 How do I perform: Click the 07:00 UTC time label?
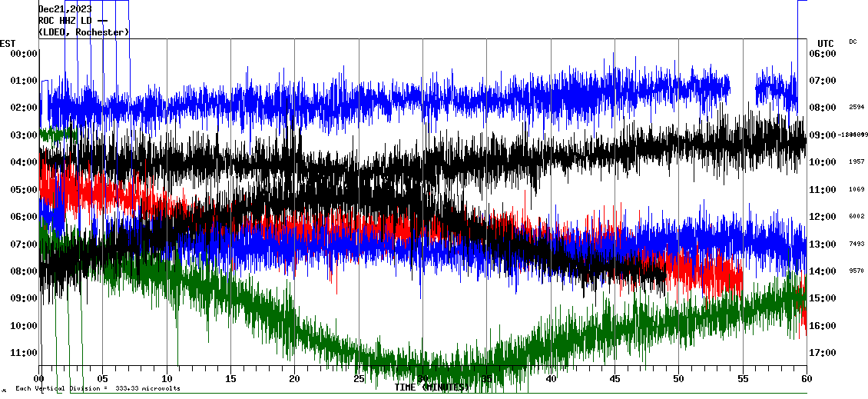pyautogui.click(x=823, y=81)
